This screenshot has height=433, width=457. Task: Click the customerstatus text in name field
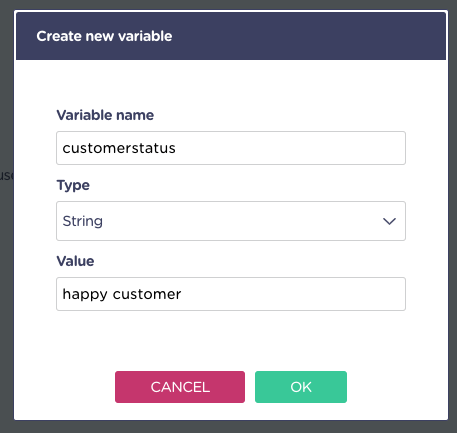tap(119, 148)
